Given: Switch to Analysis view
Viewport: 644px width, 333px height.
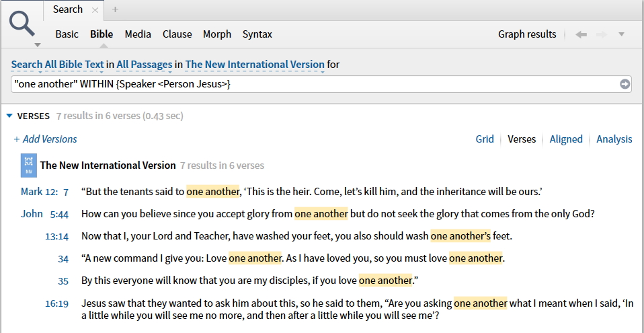Looking at the screenshot, I should (x=614, y=139).
